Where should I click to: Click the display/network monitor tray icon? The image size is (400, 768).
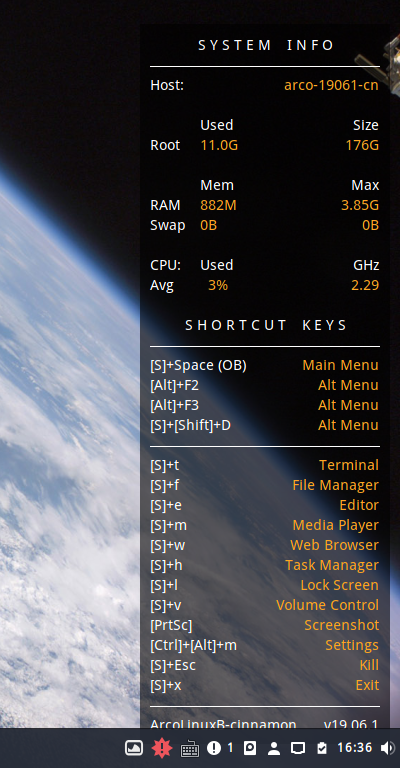click(298, 748)
